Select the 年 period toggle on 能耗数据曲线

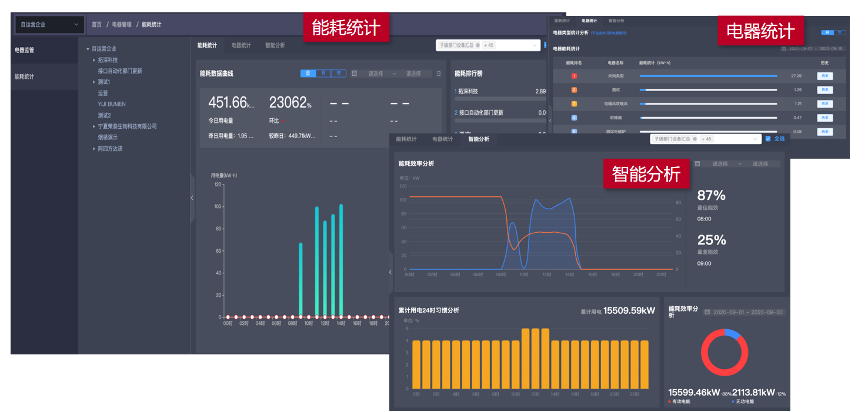[339, 73]
